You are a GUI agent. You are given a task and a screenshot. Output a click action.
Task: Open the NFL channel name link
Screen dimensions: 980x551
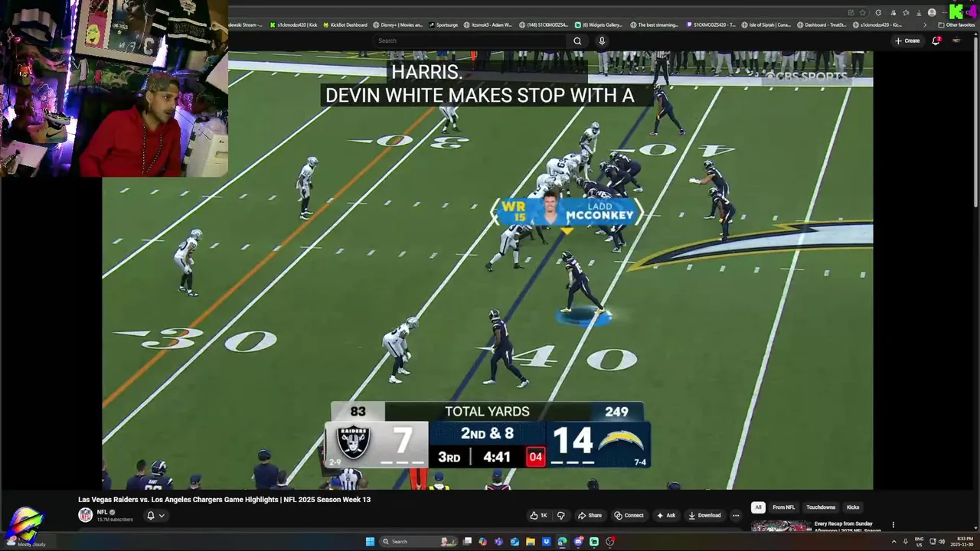pyautogui.click(x=102, y=512)
